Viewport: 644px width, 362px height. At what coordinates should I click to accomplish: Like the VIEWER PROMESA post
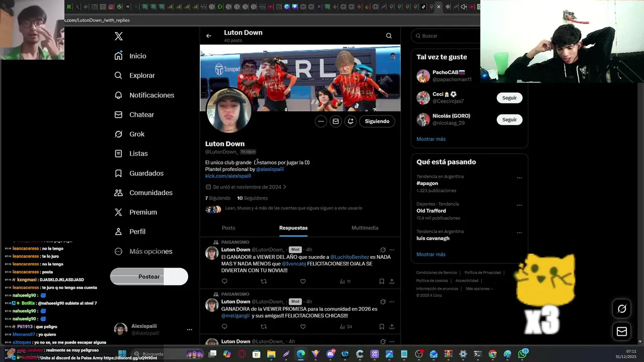(x=303, y=327)
